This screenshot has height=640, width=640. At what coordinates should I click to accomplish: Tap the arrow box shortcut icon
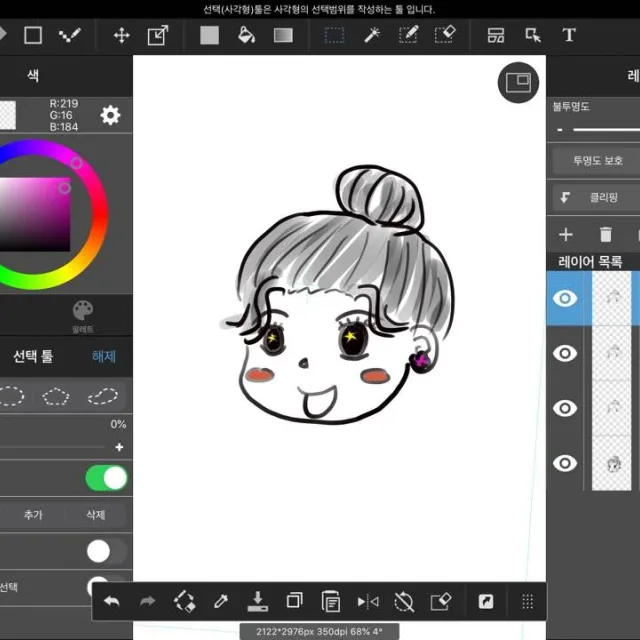(x=486, y=602)
